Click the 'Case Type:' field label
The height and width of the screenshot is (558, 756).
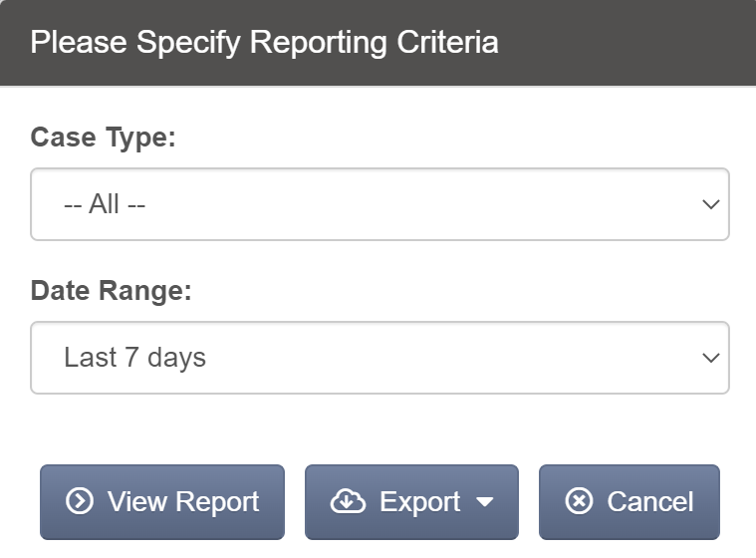tap(104, 138)
